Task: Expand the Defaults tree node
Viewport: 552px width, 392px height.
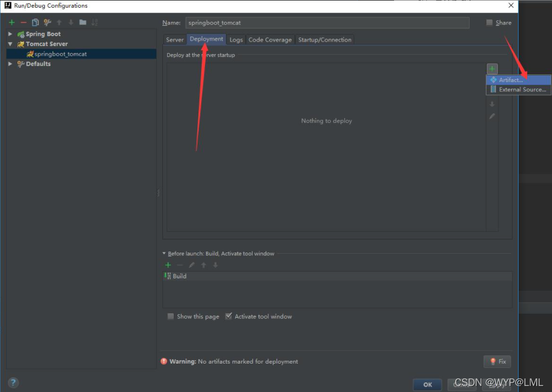Action: click(10, 64)
